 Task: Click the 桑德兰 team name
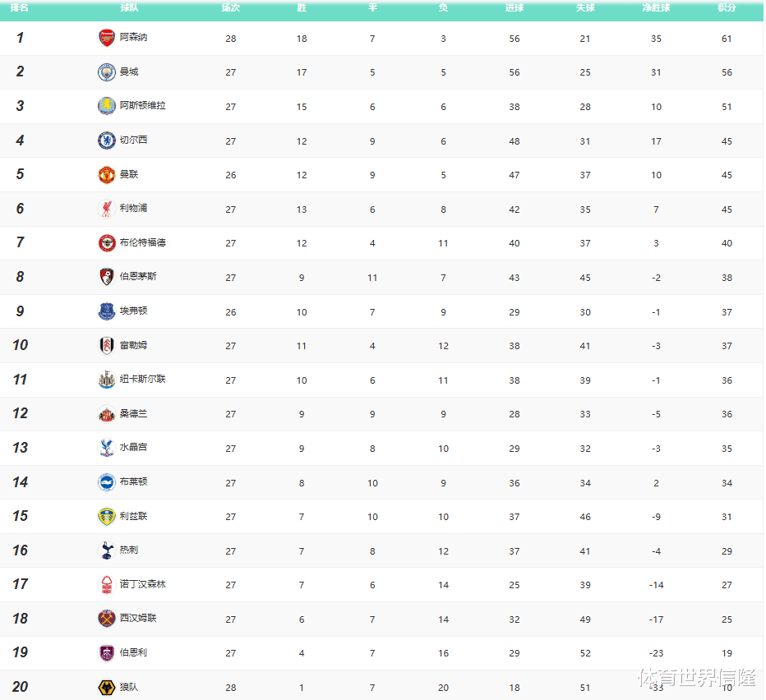click(134, 414)
